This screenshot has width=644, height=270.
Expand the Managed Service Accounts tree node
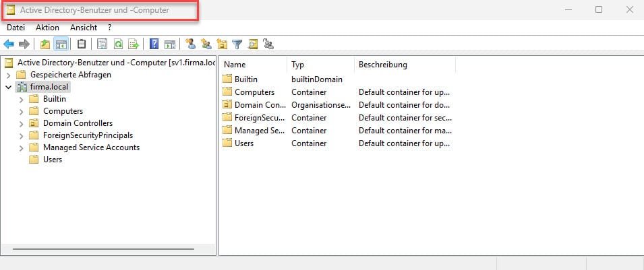click(x=22, y=147)
